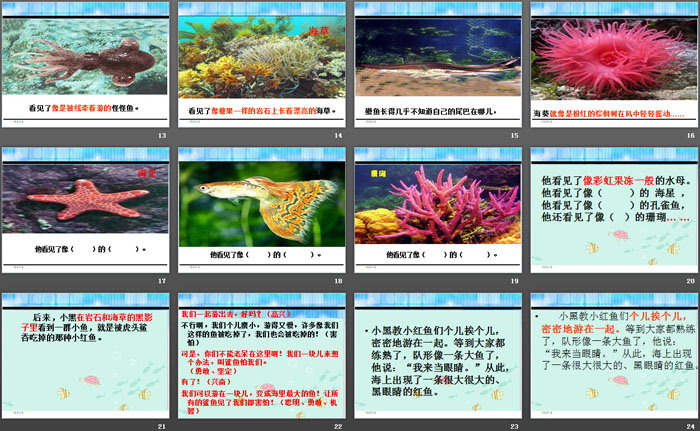The height and width of the screenshot is (431, 700).
Task: Click the octopus caption on slide 13
Action: [x=84, y=108]
